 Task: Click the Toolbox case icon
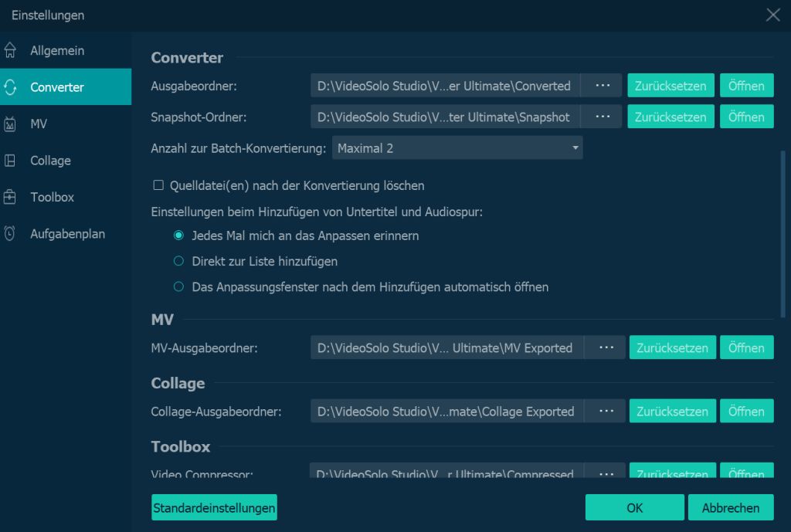click(x=10, y=198)
